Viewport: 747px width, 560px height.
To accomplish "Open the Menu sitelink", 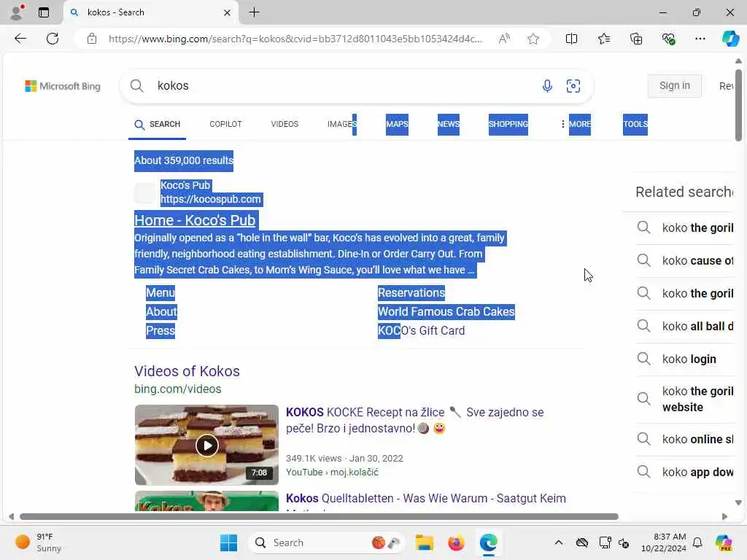I will point(160,292).
